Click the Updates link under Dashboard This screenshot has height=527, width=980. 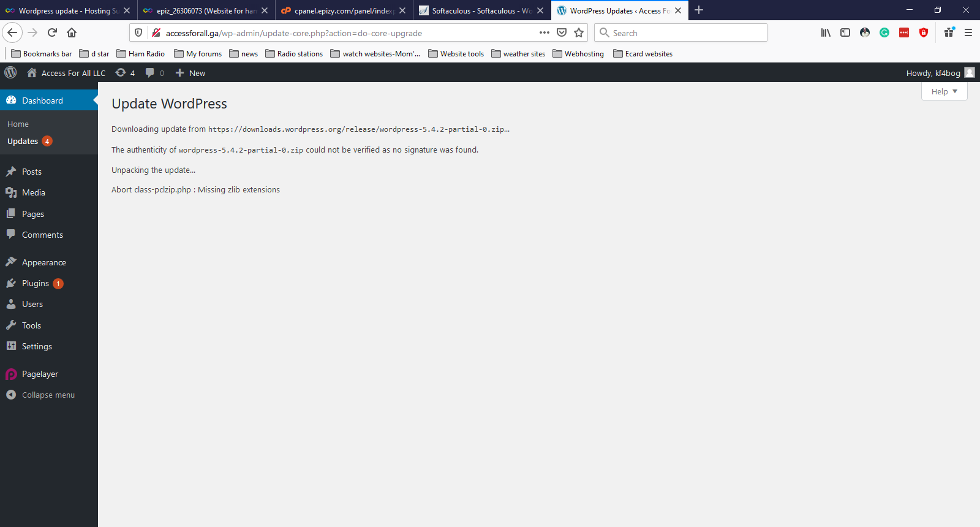pyautogui.click(x=23, y=142)
